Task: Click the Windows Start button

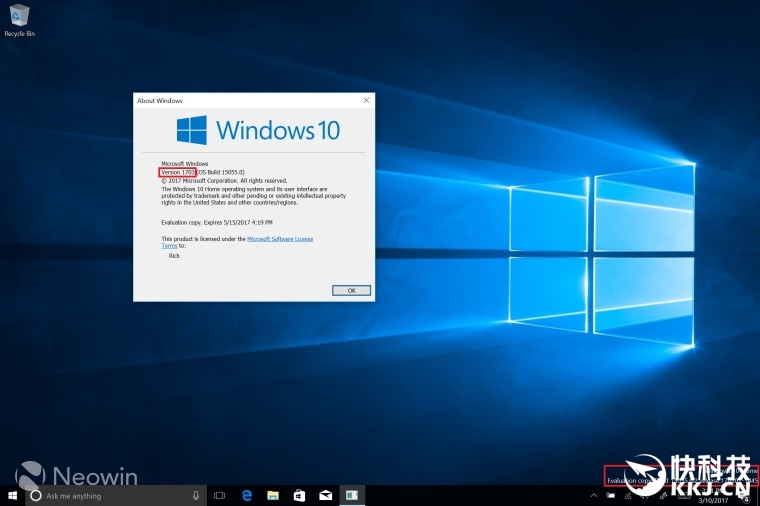Action: click(13, 495)
